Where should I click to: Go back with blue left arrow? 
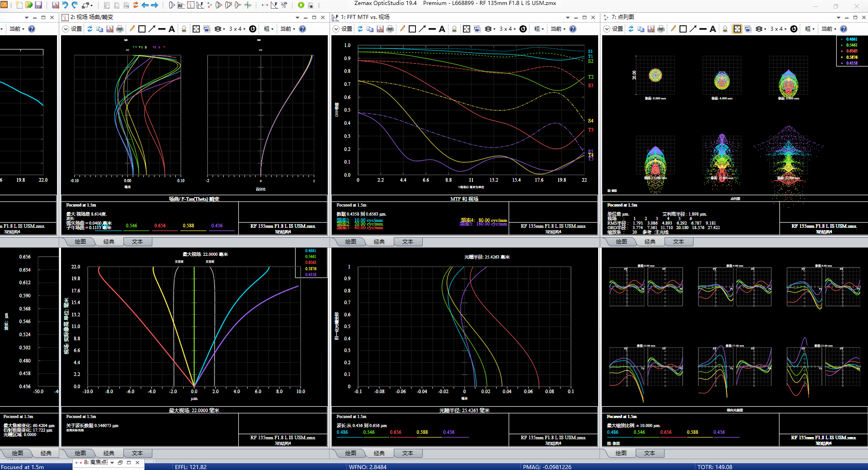[x=145, y=5]
